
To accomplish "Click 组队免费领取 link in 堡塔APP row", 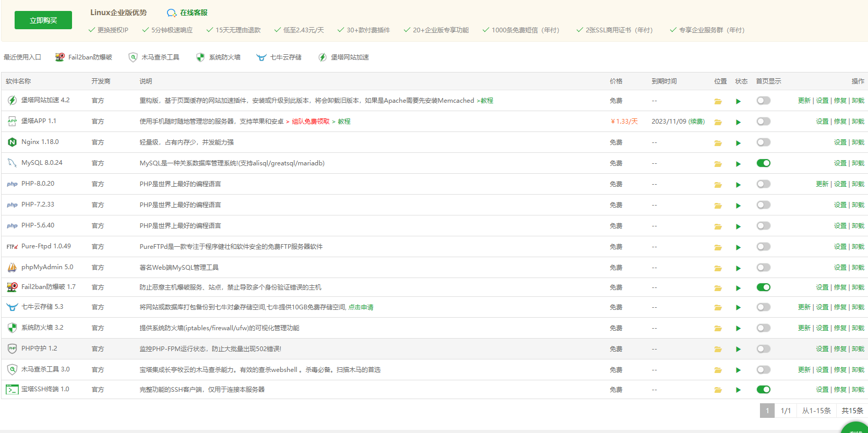I will 311,122.
